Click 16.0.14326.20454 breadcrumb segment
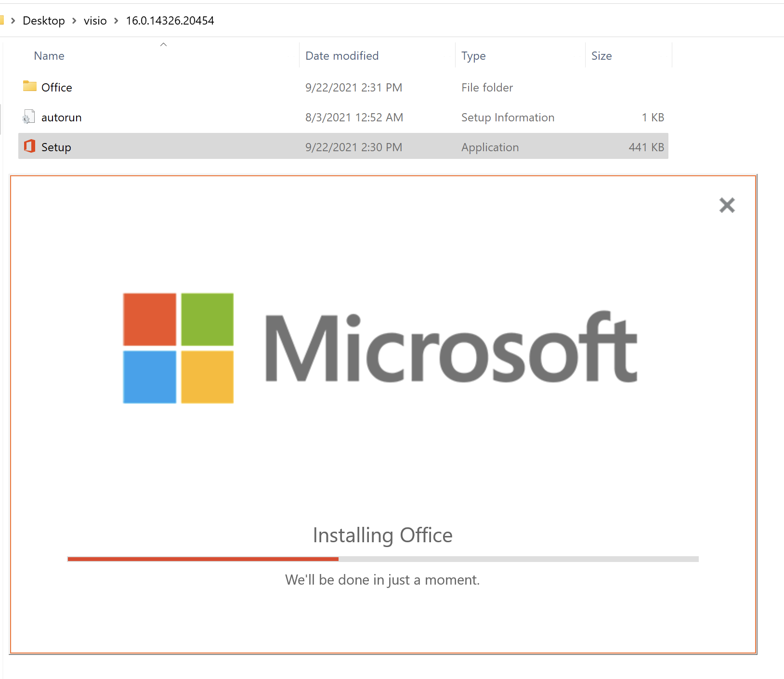 tap(170, 21)
